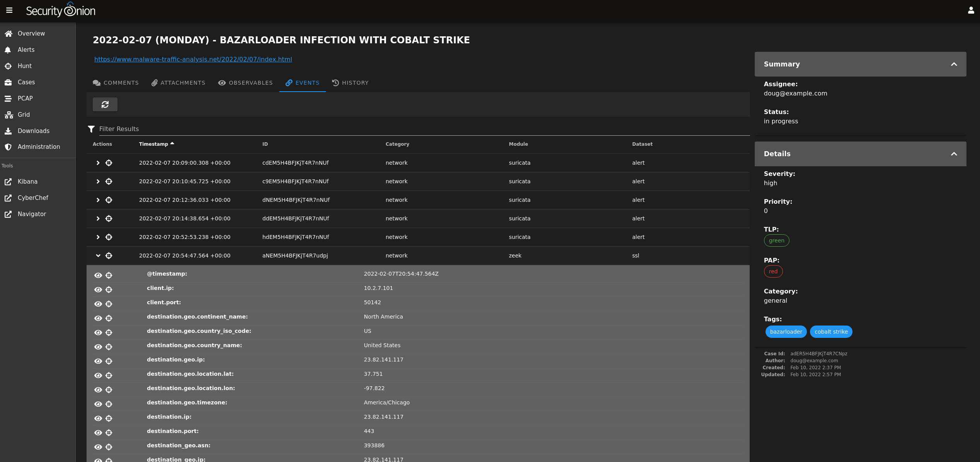Image resolution: width=980 pixels, height=462 pixels.
Task: Hunt on event c9EM5H4BFJKjT4R7nNUf
Action: pos(109,182)
